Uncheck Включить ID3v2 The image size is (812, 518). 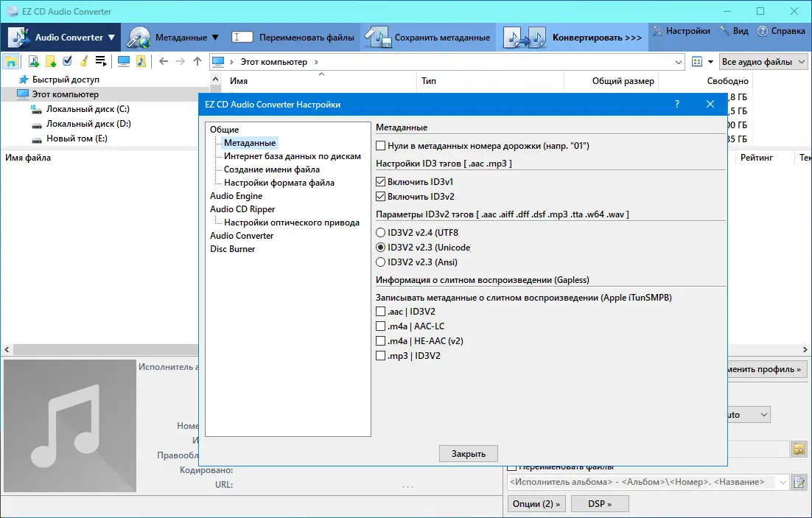[381, 196]
